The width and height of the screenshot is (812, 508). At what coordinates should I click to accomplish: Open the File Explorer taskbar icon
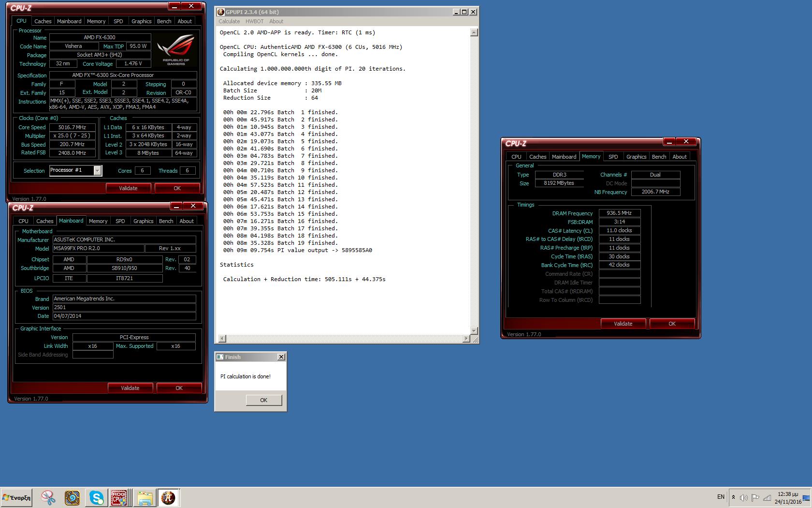click(145, 497)
